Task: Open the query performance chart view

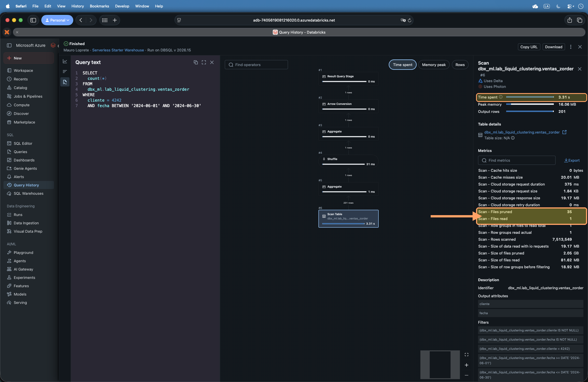Action: pos(65,61)
